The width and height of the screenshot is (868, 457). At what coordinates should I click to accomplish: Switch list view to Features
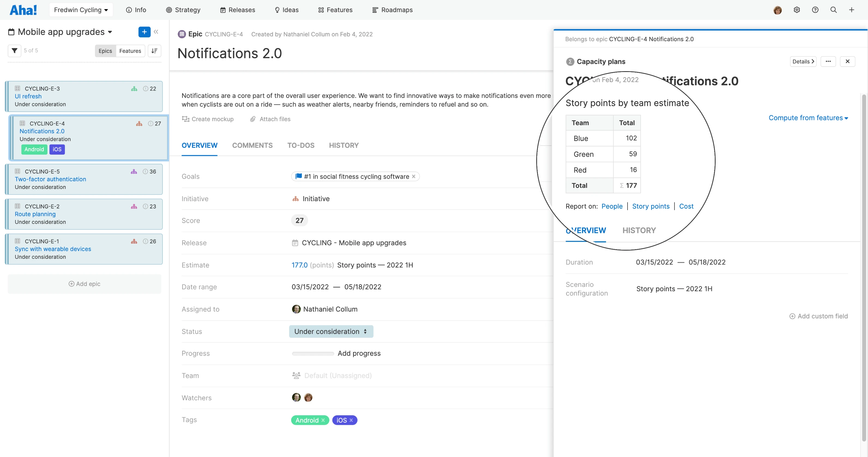[130, 50]
